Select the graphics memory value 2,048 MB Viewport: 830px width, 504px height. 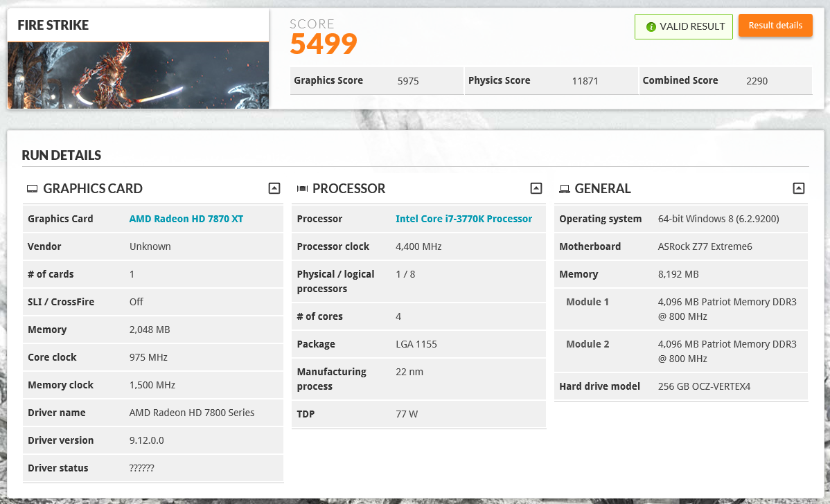pyautogui.click(x=150, y=330)
